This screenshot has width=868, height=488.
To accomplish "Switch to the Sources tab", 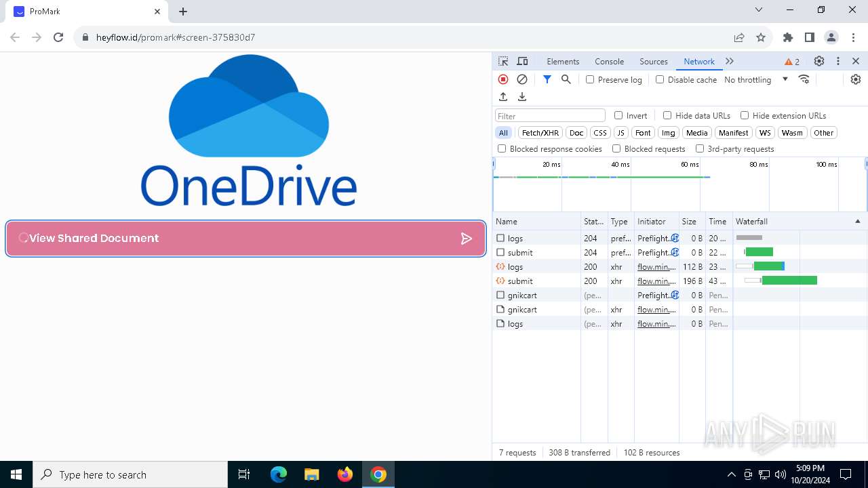I will pos(654,61).
